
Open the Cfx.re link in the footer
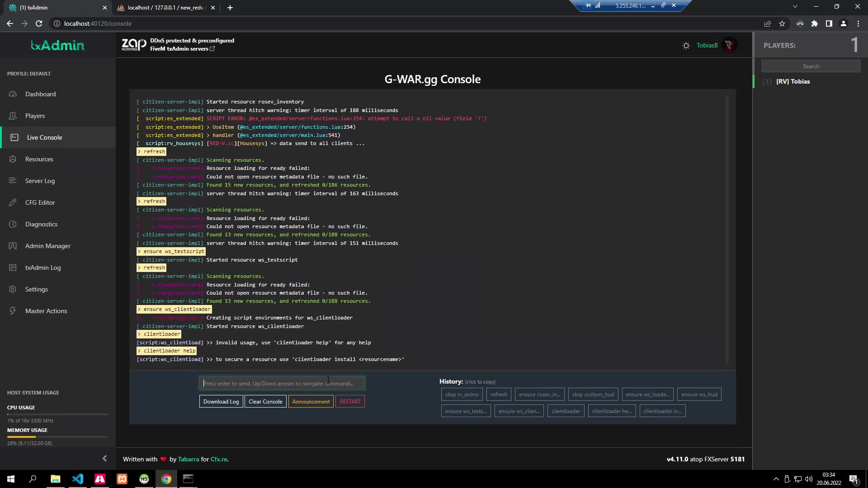(219, 459)
